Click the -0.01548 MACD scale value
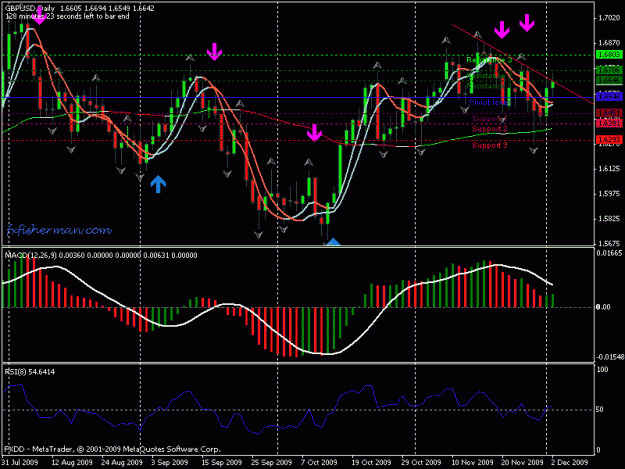This screenshot has width=625, height=469. [609, 357]
